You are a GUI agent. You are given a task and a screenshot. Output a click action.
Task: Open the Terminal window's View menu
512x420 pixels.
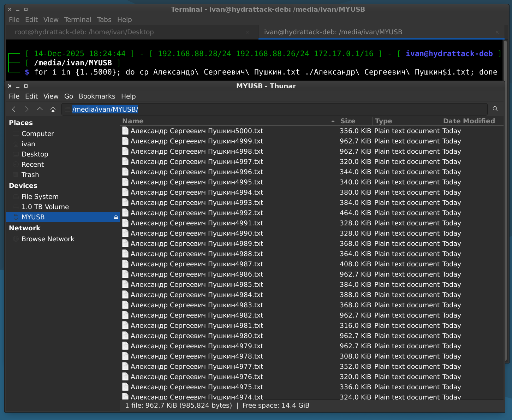[51, 20]
